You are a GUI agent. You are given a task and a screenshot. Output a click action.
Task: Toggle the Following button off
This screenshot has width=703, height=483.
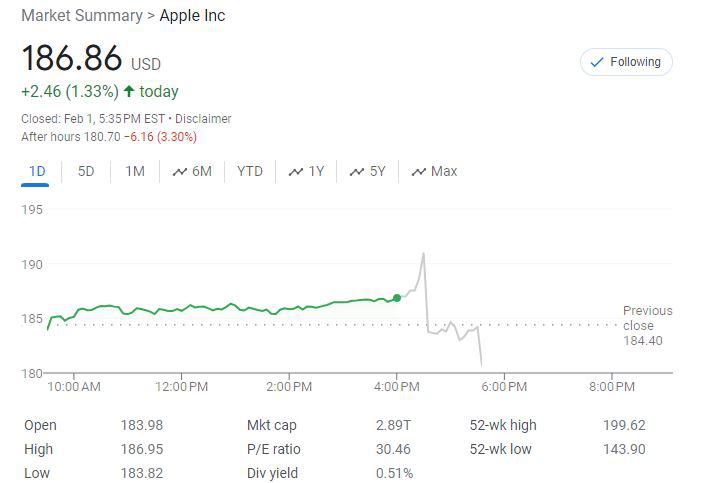pos(626,62)
